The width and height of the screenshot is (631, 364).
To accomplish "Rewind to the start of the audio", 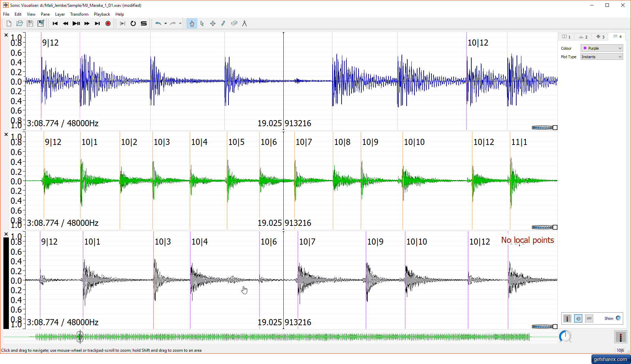I will 55,23.
